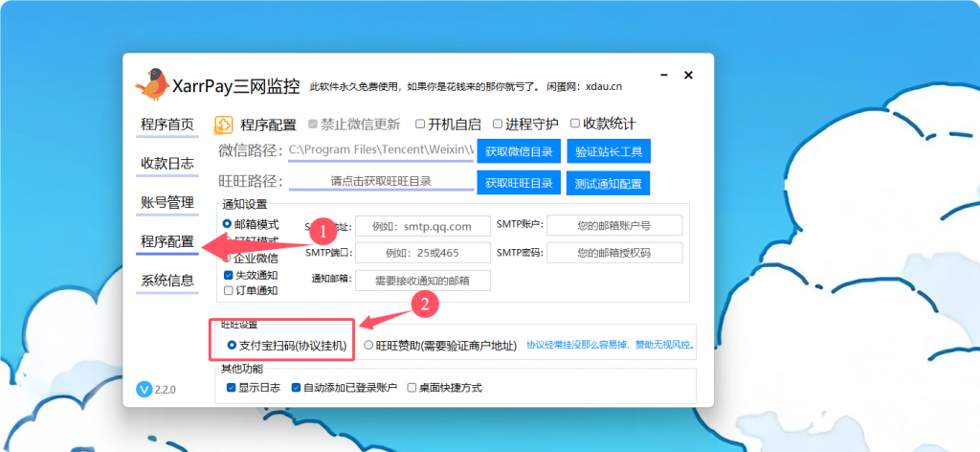Select the 邮箱模式 radio button
Image resolution: width=980 pixels, height=452 pixels.
click(227, 223)
